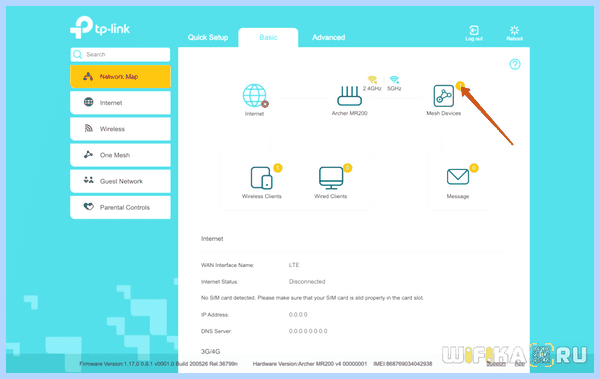The image size is (600, 379).
Task: Open the Wireless sidebar section
Action: pyautogui.click(x=120, y=129)
